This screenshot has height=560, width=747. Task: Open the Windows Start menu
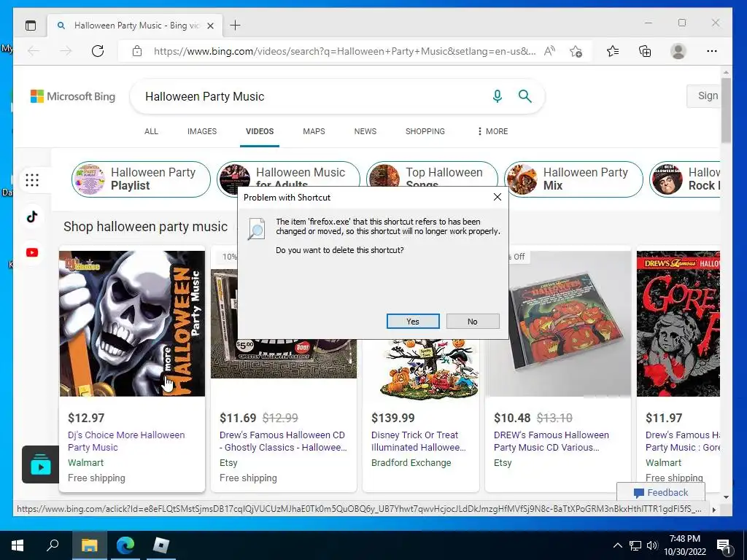18,545
